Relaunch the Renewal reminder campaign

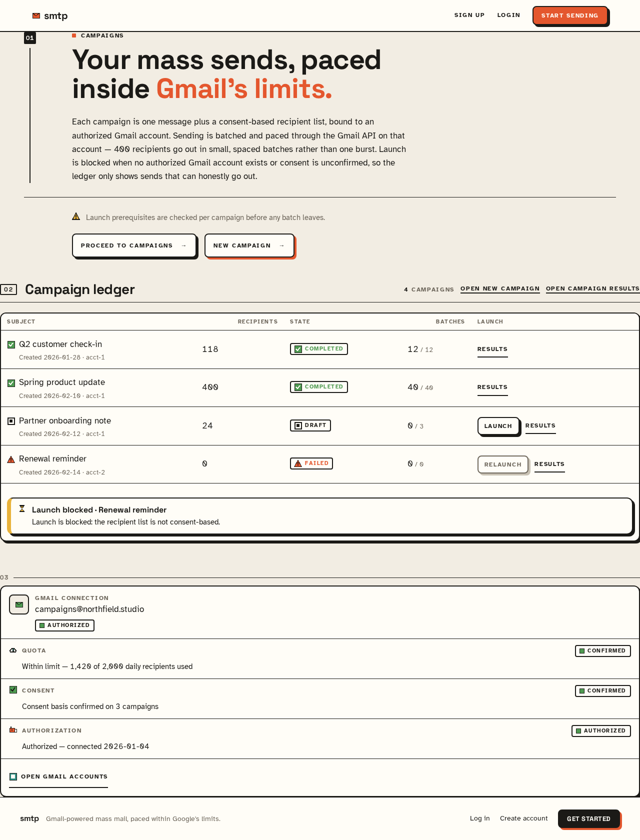click(503, 464)
